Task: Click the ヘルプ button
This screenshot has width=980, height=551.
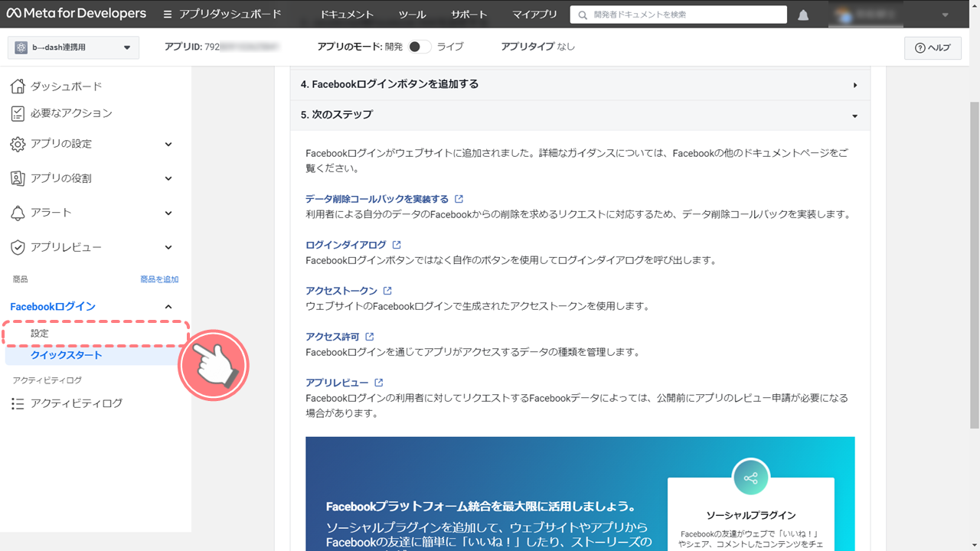Action: [x=933, y=47]
